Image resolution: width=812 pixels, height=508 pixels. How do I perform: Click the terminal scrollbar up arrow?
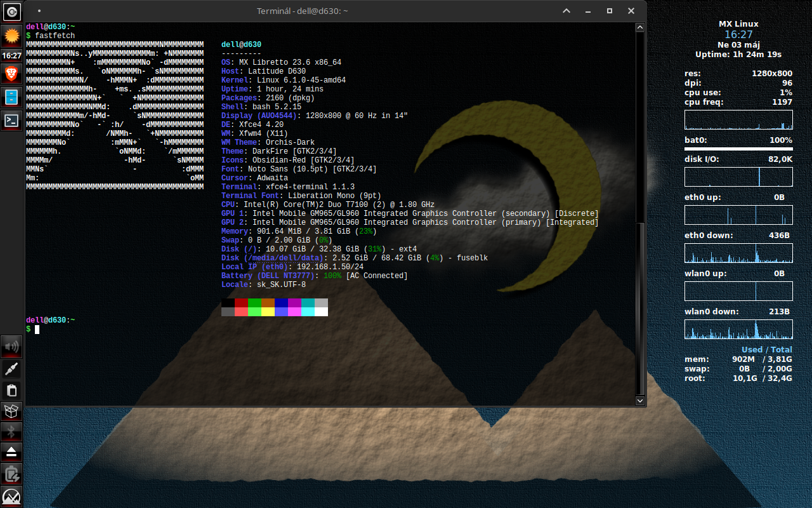pos(640,27)
